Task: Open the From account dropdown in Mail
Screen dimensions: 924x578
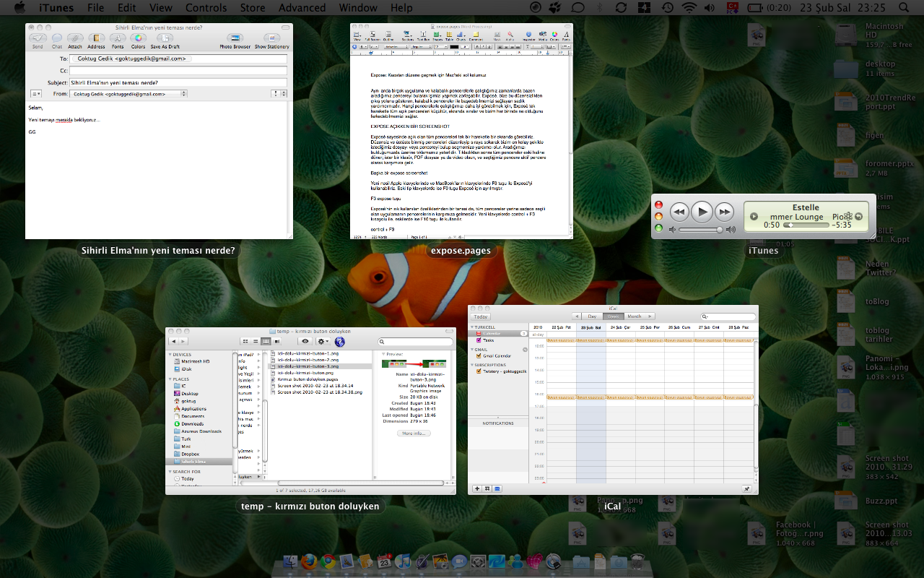Action: pyautogui.click(x=129, y=94)
